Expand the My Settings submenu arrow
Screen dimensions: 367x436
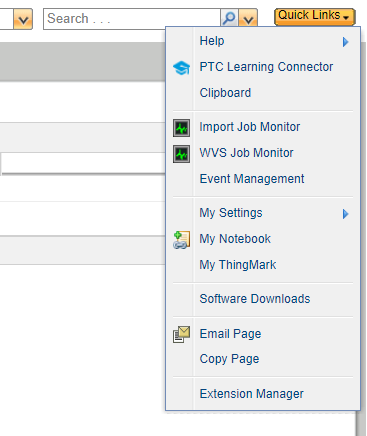click(x=345, y=214)
